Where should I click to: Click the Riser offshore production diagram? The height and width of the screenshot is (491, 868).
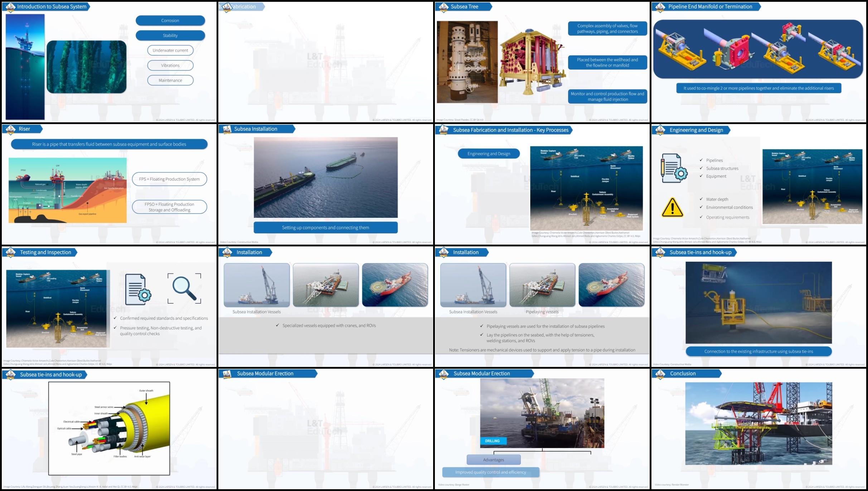click(x=68, y=190)
